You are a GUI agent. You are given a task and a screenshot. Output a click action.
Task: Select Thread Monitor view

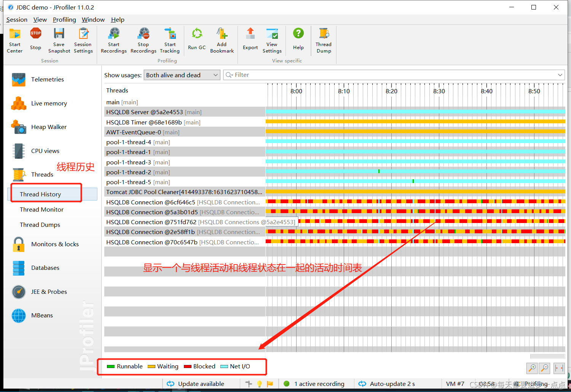click(41, 210)
